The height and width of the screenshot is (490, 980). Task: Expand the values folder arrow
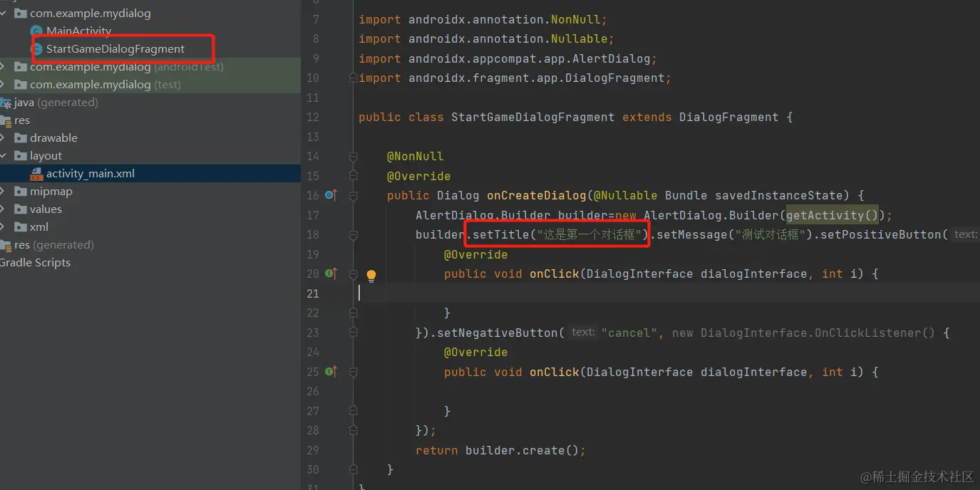pos(4,209)
